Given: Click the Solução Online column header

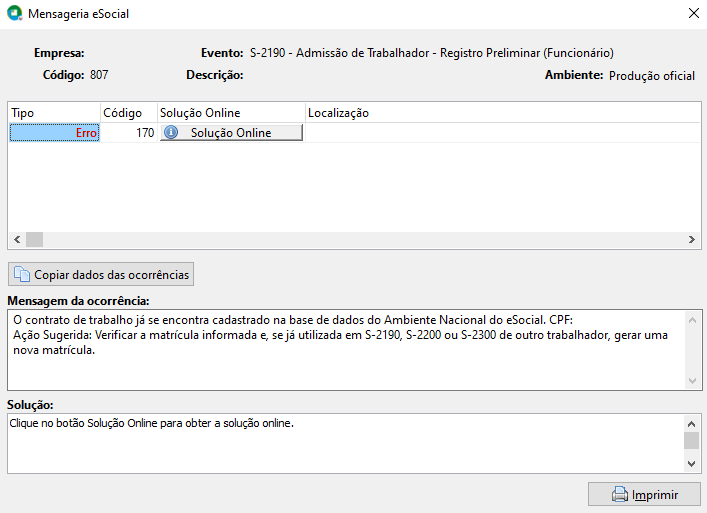Looking at the screenshot, I should coord(231,113).
